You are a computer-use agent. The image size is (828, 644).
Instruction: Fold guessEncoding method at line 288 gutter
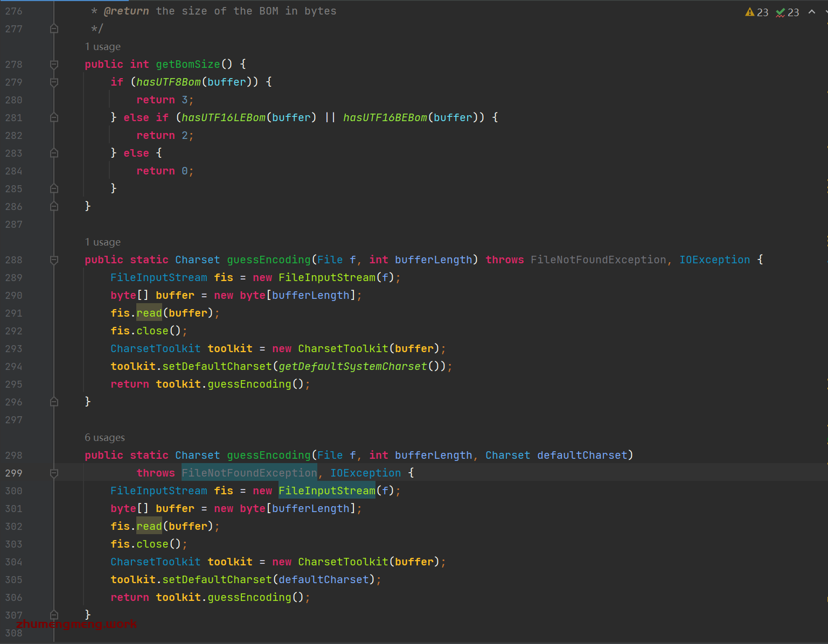click(x=54, y=260)
